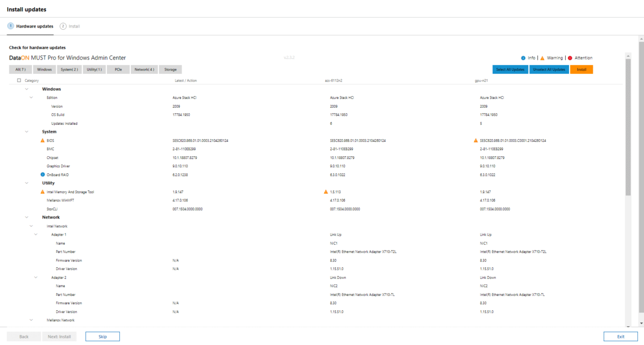Screen dimensions: 644x345
Task: Click the orange Warning legend icon
Action: point(542,58)
